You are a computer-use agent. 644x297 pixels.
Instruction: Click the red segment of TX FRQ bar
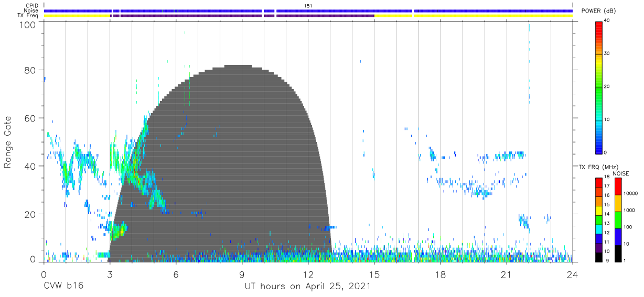598,182
